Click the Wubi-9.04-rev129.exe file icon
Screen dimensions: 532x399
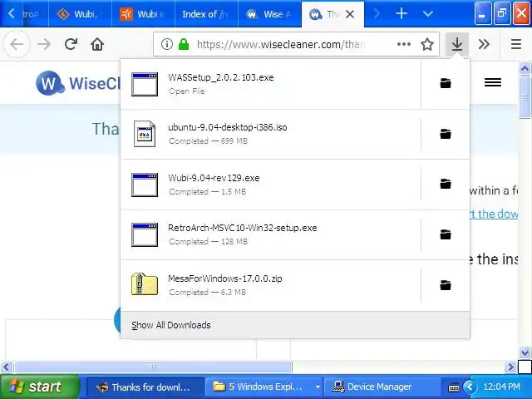click(145, 185)
